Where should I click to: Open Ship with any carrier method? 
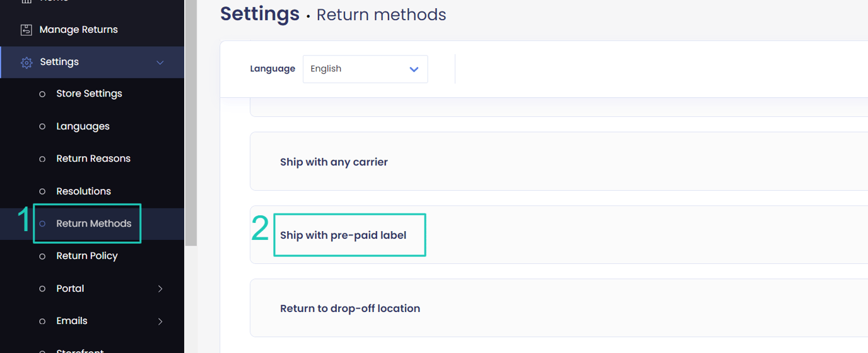[x=334, y=162]
